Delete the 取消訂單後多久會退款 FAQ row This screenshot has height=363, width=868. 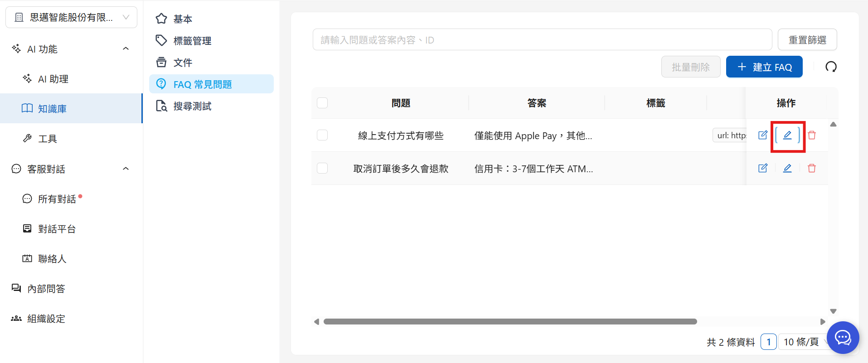click(811, 168)
